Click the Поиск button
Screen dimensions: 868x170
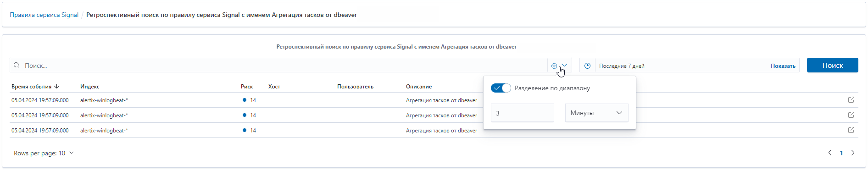click(832, 65)
